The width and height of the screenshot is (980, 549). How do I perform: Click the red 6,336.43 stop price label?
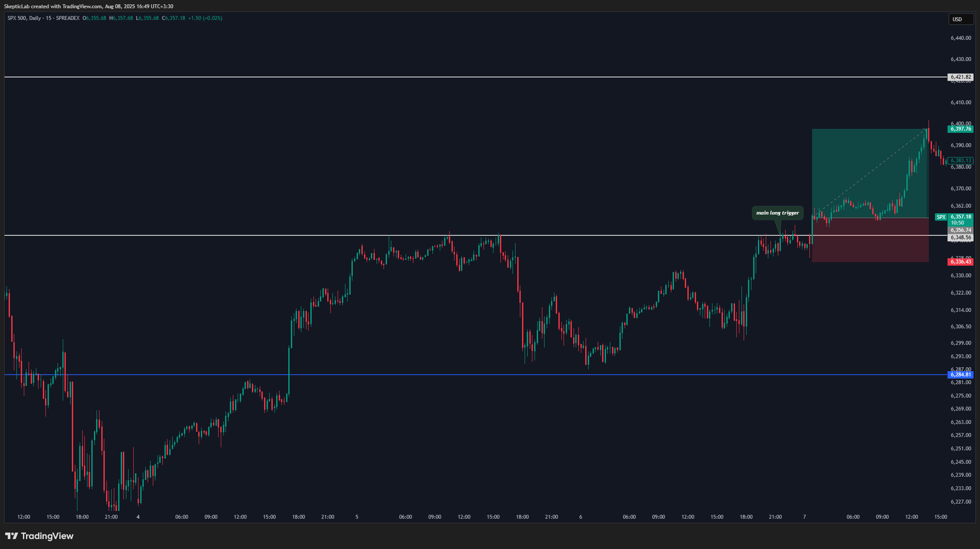click(x=961, y=262)
